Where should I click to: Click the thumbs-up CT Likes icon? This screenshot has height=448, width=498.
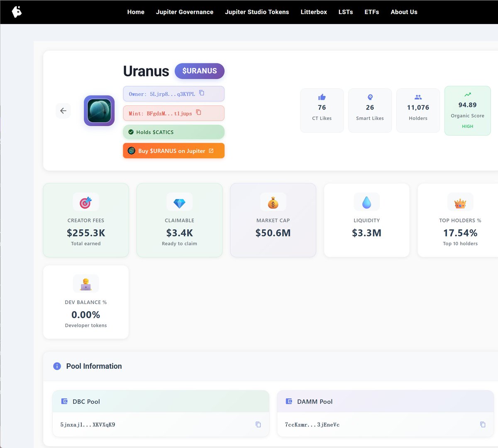point(322,97)
